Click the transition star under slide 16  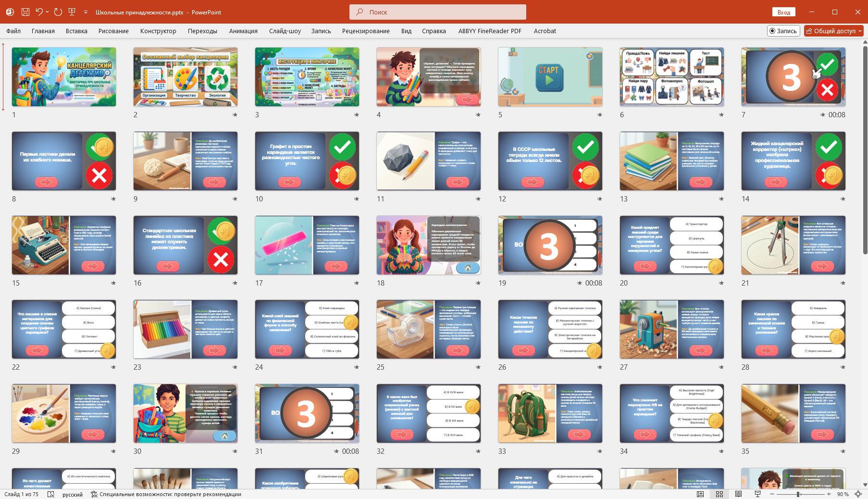[235, 283]
